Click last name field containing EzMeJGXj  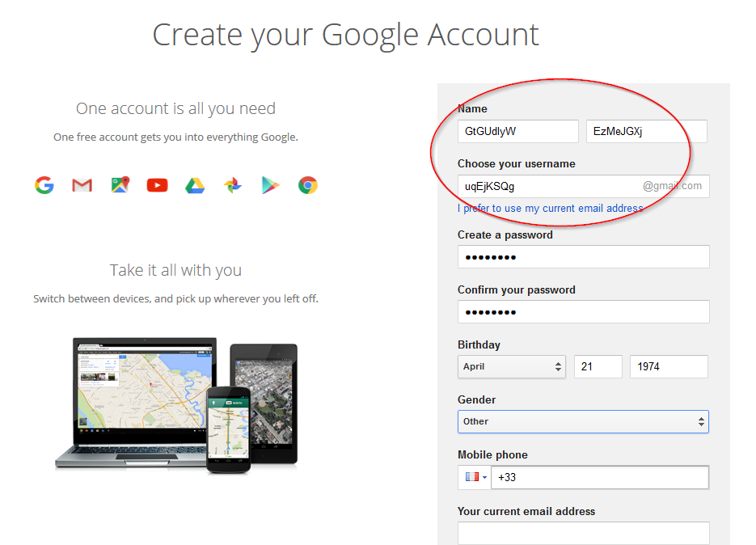pos(647,131)
